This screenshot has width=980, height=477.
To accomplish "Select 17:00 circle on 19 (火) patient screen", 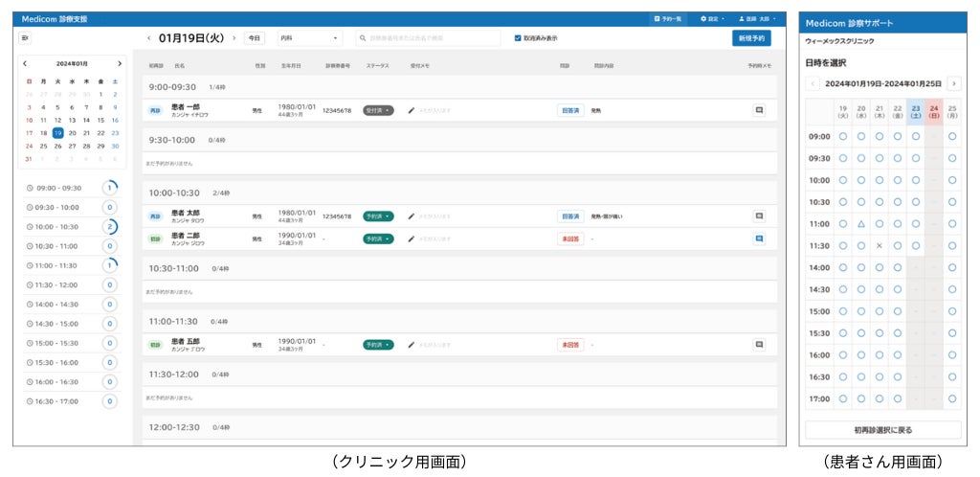I will coord(842,398).
